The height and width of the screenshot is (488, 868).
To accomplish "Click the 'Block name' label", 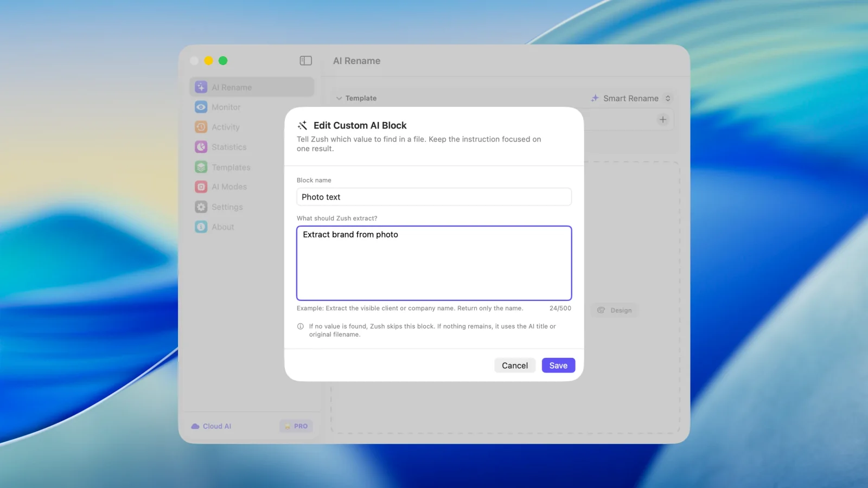I will (x=314, y=180).
